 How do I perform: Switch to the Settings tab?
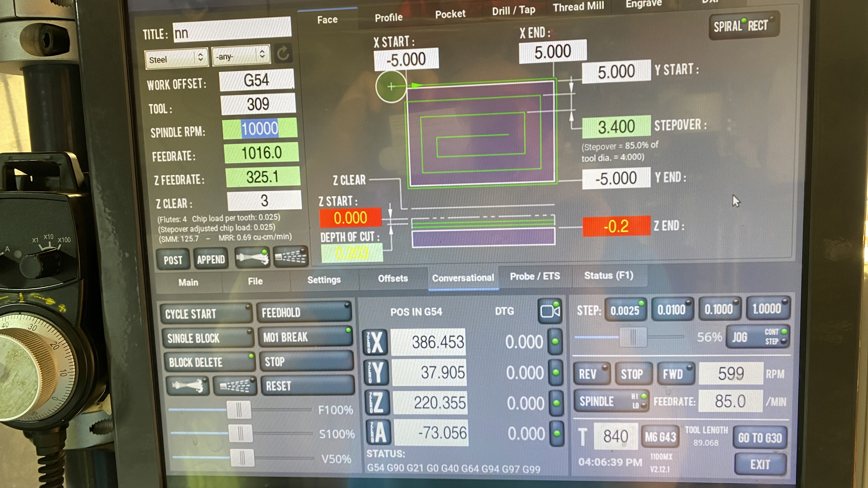click(324, 280)
